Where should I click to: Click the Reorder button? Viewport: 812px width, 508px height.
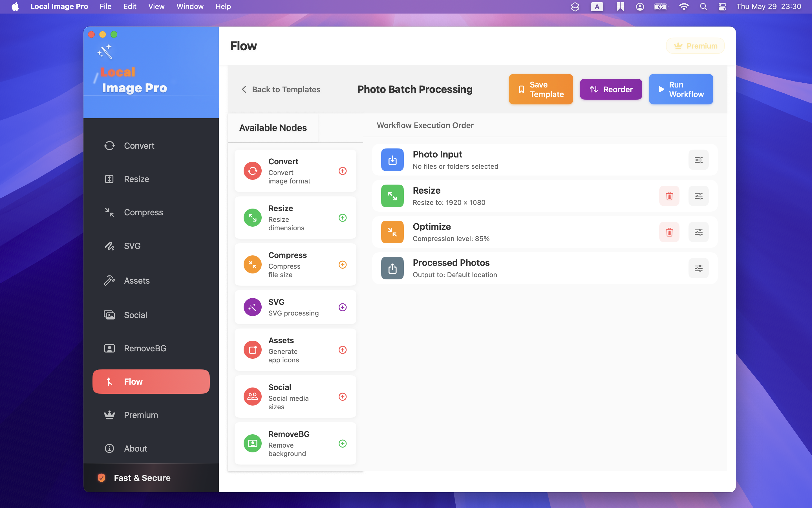pos(611,89)
